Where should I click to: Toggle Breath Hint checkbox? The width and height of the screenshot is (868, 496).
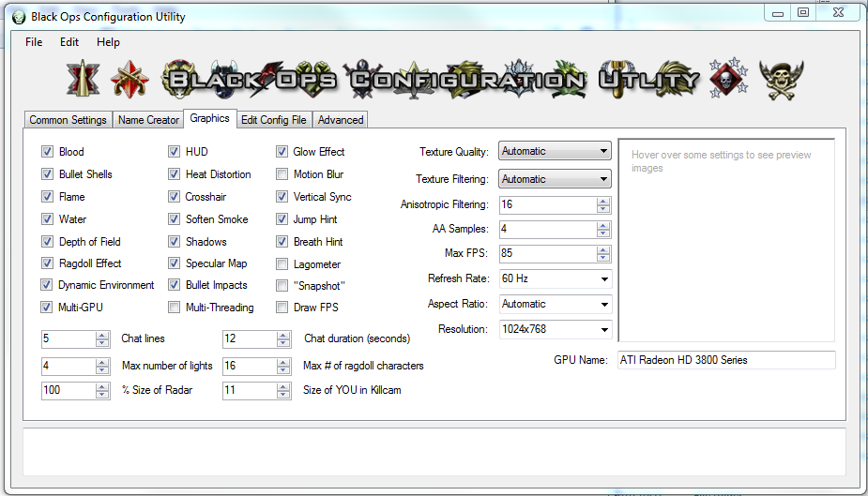click(x=282, y=242)
